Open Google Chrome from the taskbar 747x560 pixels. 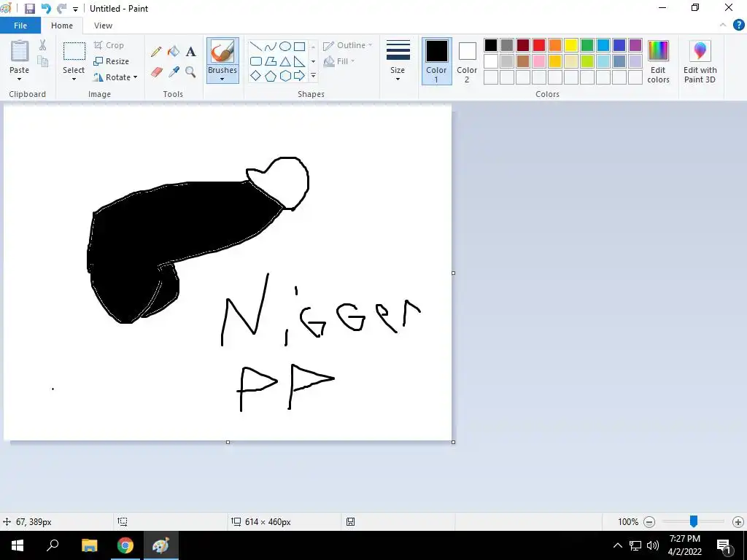(125, 545)
